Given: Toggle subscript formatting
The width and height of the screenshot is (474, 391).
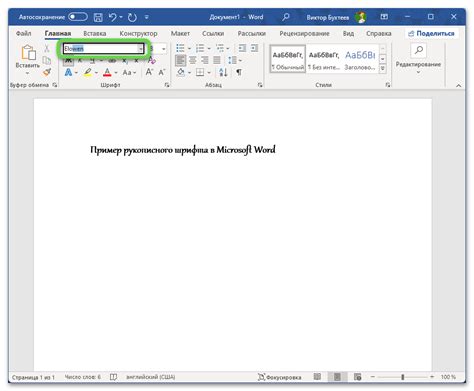Looking at the screenshot, I should tap(124, 61).
